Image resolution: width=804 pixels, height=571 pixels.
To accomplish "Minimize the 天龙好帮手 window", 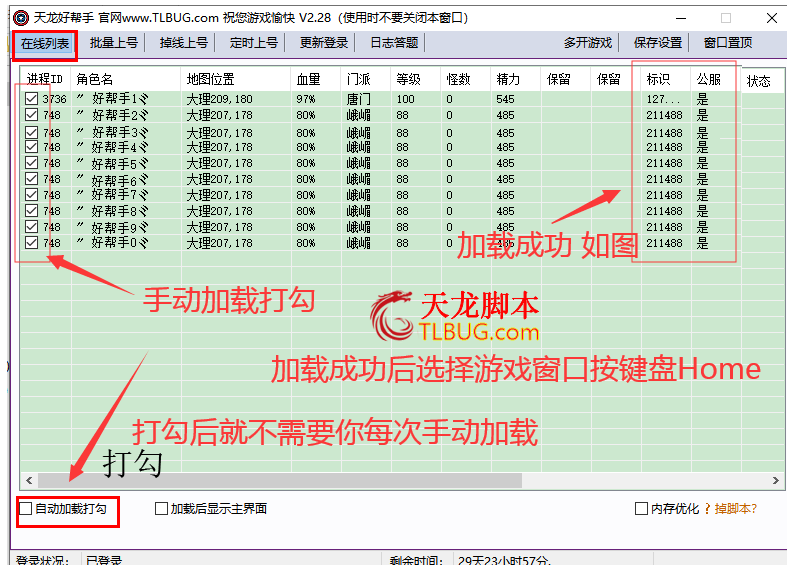I will (681, 18).
